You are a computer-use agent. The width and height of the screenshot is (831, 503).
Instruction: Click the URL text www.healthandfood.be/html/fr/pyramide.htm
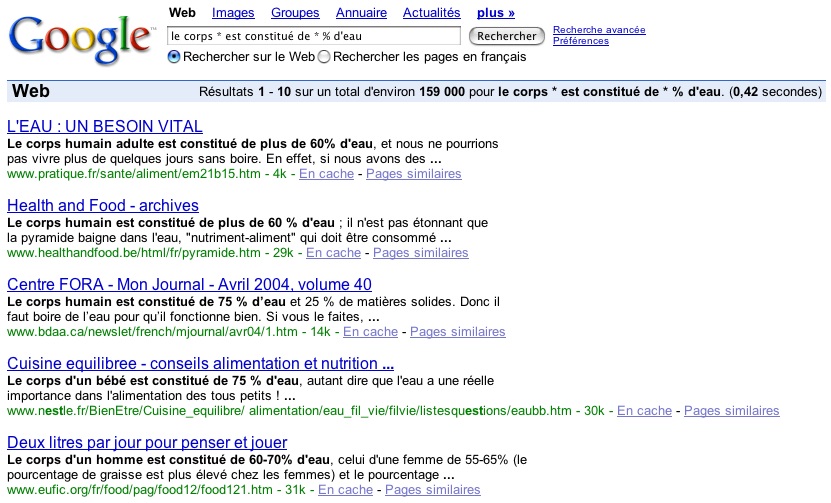coord(134,253)
